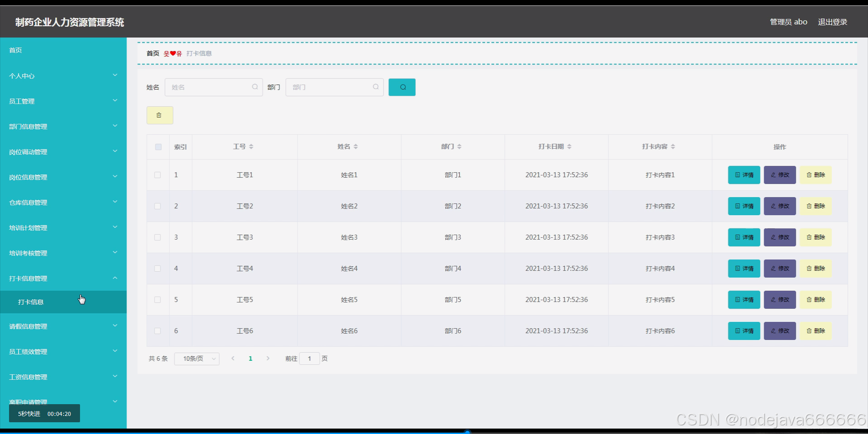This screenshot has height=434, width=868.
Task: Click 修改 for row 工号1
Action: (x=780, y=175)
